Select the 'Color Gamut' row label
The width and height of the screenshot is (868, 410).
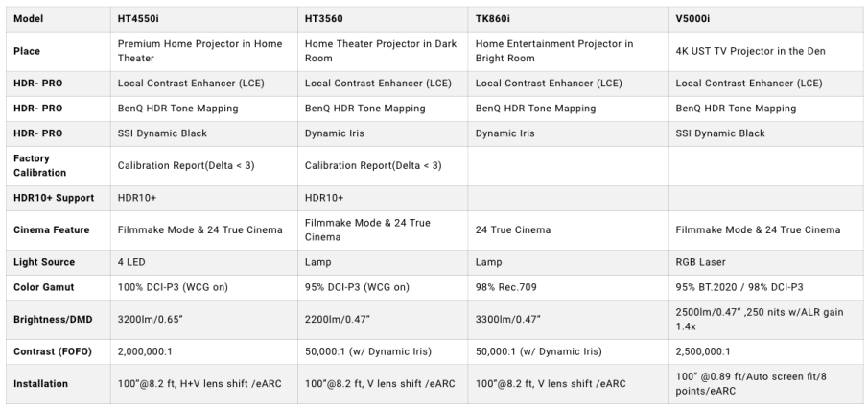(44, 287)
